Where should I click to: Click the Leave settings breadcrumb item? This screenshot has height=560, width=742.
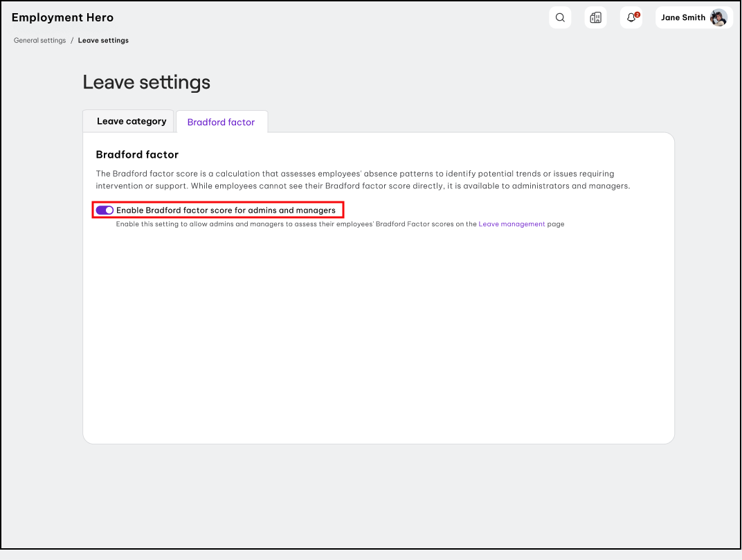[x=103, y=41]
